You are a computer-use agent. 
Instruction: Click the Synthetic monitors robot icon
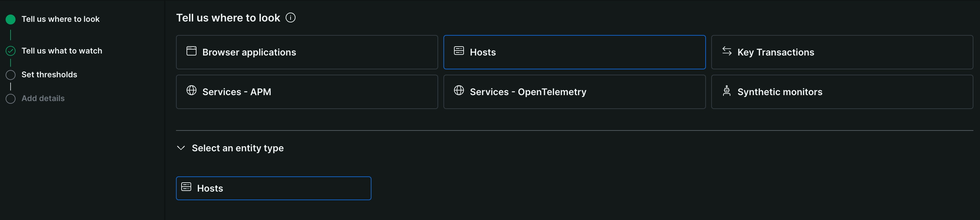point(727,91)
